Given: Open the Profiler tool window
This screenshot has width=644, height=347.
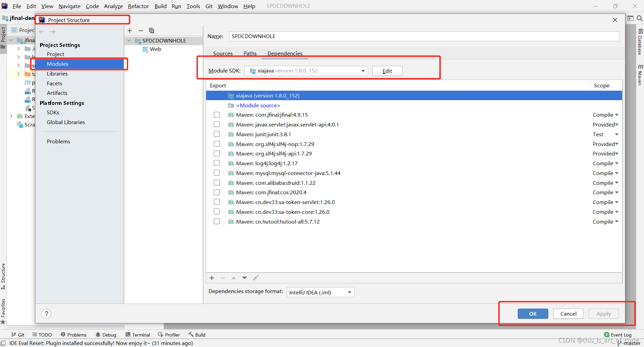Looking at the screenshot, I should (x=169, y=335).
